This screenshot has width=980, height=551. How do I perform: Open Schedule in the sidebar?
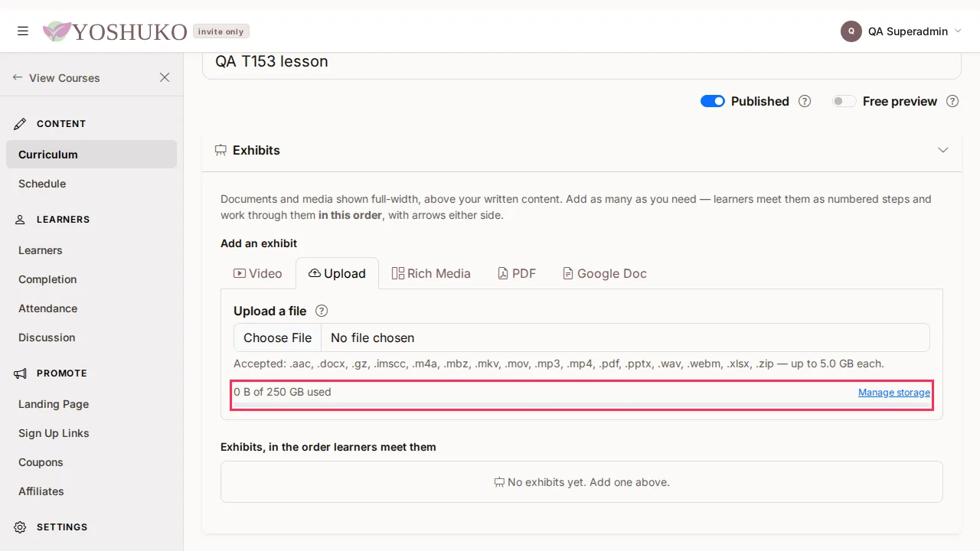click(x=91, y=184)
